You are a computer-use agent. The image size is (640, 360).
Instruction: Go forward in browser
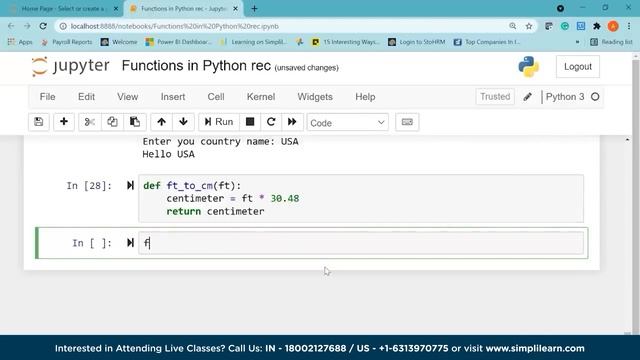pos(27,26)
